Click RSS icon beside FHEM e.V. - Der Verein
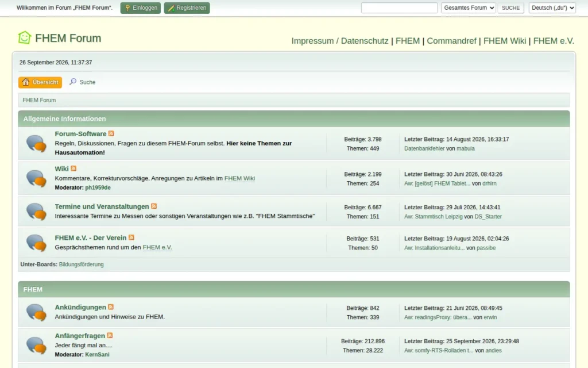 [x=131, y=237]
